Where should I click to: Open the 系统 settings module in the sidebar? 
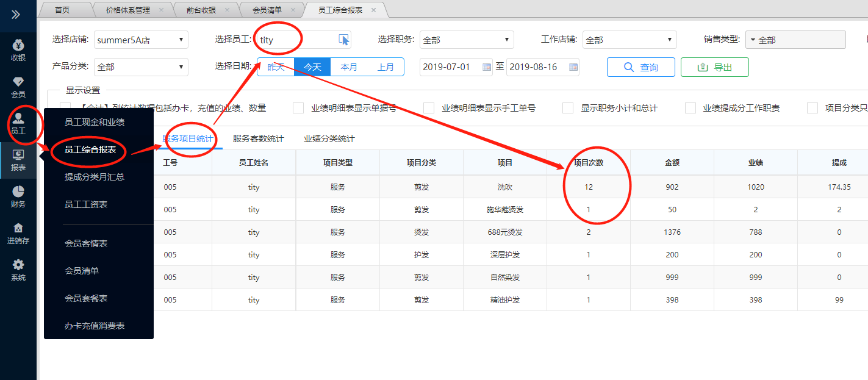(18, 270)
